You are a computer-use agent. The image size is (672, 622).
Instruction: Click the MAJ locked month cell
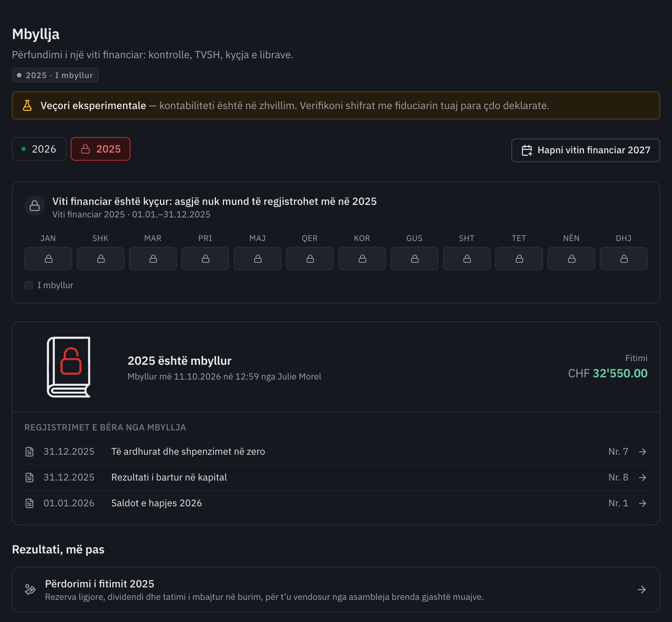coord(258,259)
